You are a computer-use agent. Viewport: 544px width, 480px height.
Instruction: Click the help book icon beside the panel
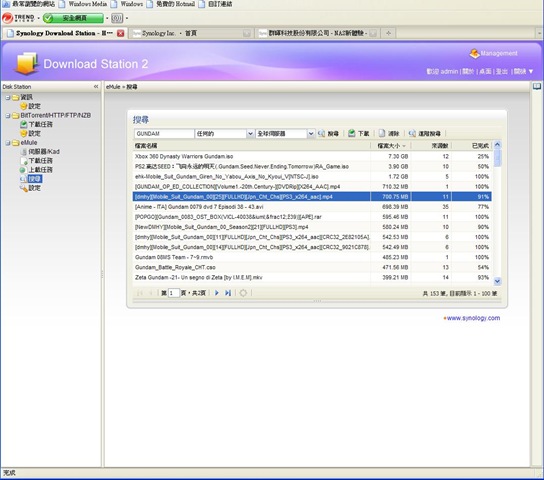[537, 86]
